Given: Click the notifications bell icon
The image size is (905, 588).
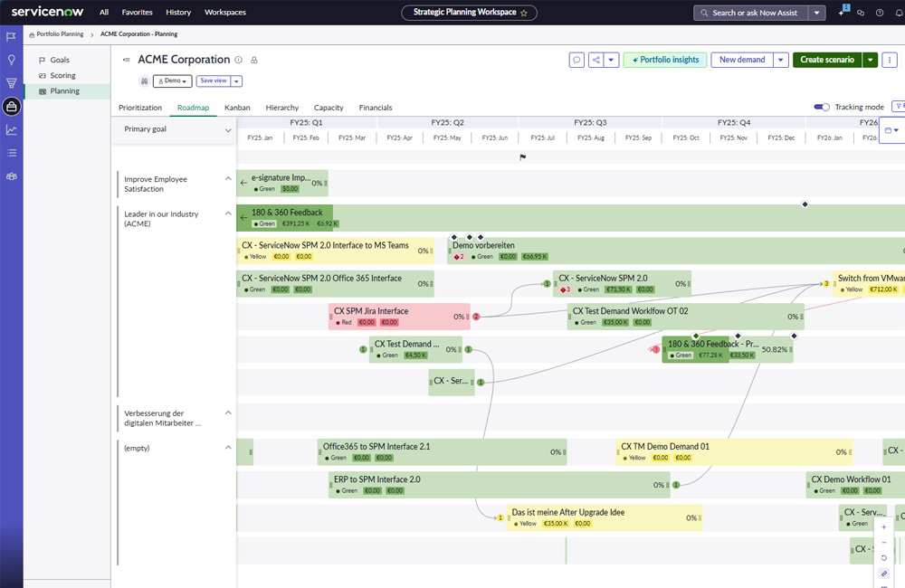Looking at the screenshot, I should tap(899, 13).
